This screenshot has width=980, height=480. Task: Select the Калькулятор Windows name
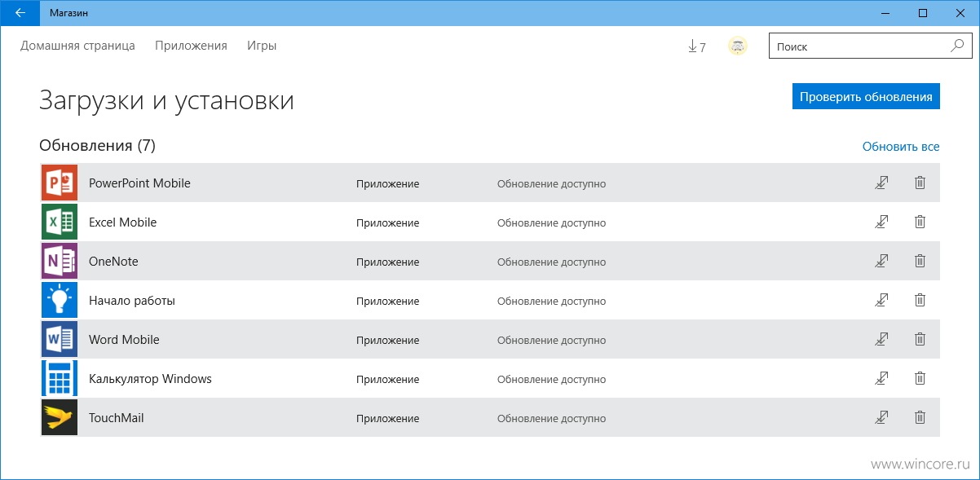click(x=150, y=379)
